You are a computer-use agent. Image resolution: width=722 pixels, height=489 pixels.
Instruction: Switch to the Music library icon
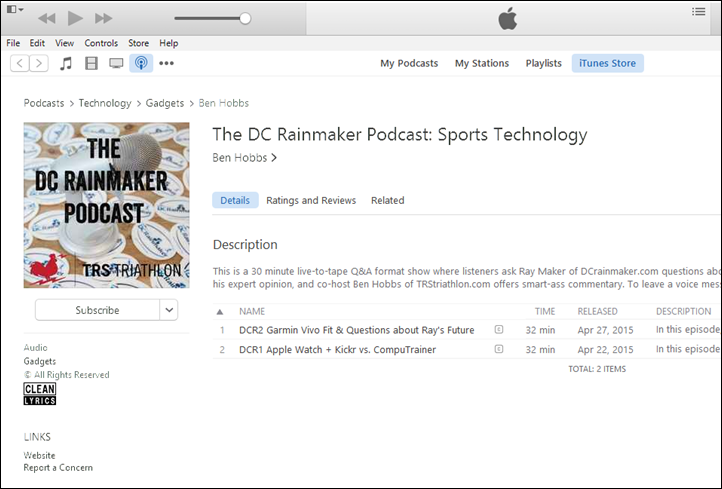pos(66,63)
